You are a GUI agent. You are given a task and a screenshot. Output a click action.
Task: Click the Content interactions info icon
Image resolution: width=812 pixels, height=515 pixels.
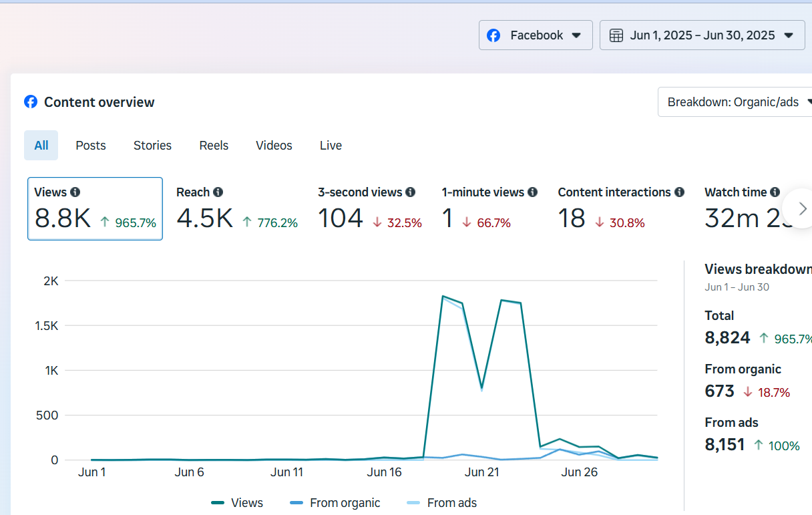tap(679, 192)
